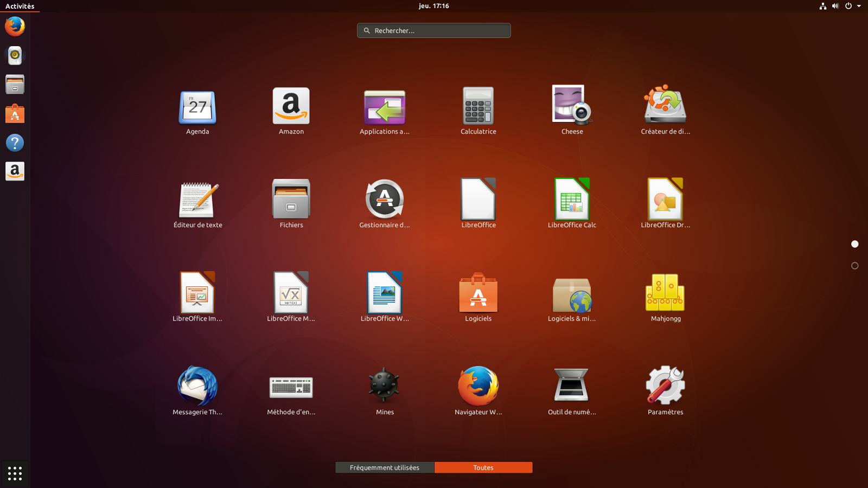Open LibreOffice Calc
868x488 pixels.
(x=572, y=199)
